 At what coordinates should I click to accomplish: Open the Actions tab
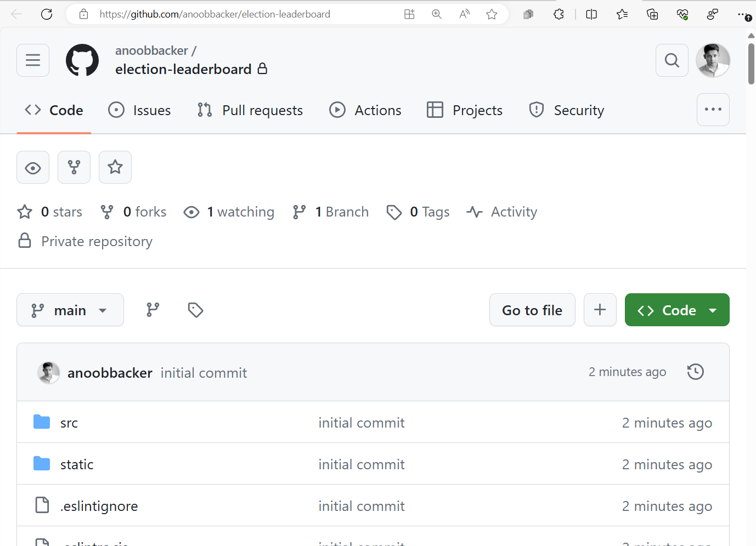tap(365, 110)
